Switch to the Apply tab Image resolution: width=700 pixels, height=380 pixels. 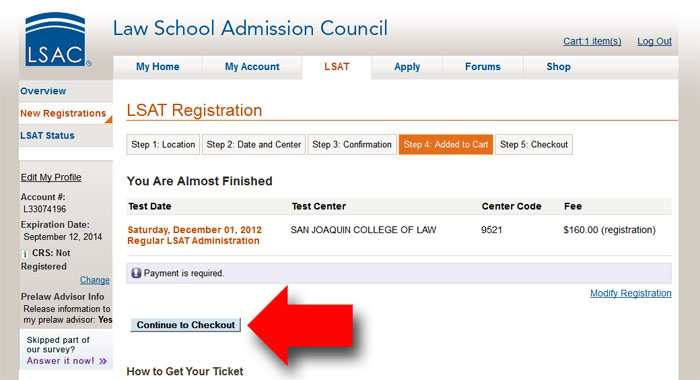407,67
